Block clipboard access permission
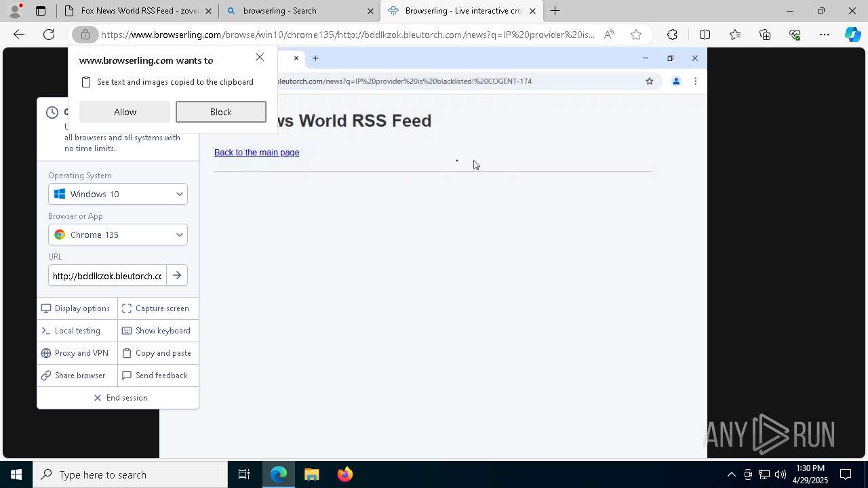Viewport: 868px width, 488px height. point(220,112)
